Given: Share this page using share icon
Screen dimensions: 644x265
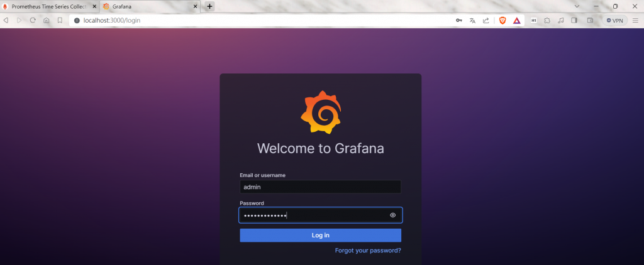Looking at the screenshot, I should click(x=486, y=20).
